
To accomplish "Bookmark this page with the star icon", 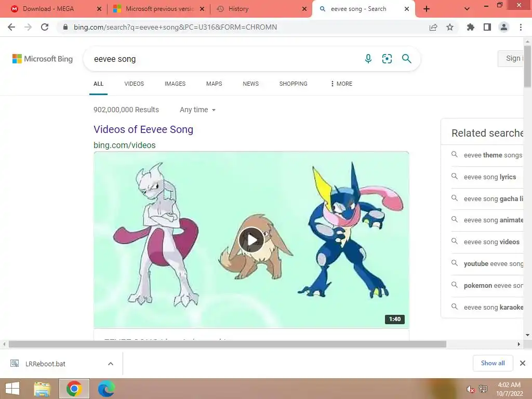I will [x=450, y=27].
